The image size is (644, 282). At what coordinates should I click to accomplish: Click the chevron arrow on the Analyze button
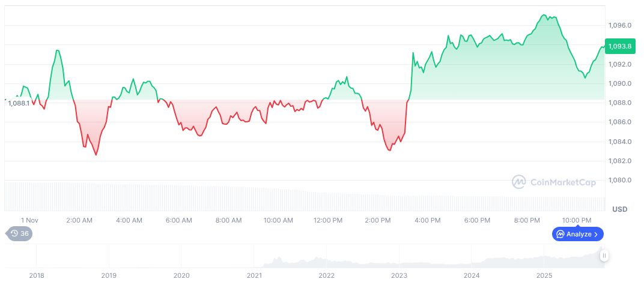[x=596, y=234]
